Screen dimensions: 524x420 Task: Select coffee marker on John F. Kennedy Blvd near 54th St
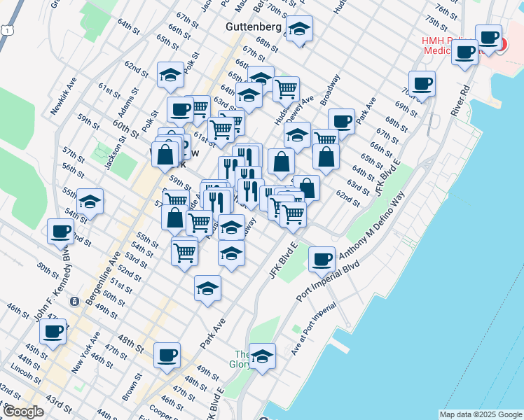60,232
